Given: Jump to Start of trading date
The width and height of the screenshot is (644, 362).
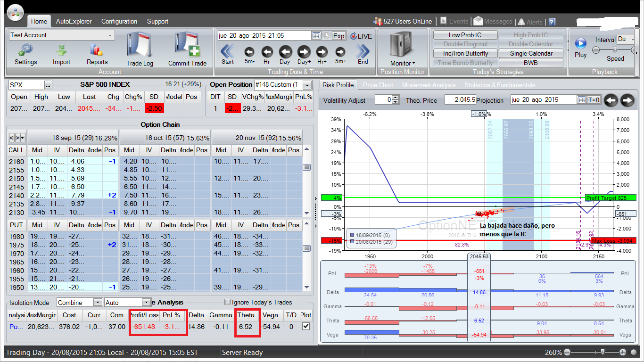Looking at the screenshot, I should pyautogui.click(x=227, y=51).
